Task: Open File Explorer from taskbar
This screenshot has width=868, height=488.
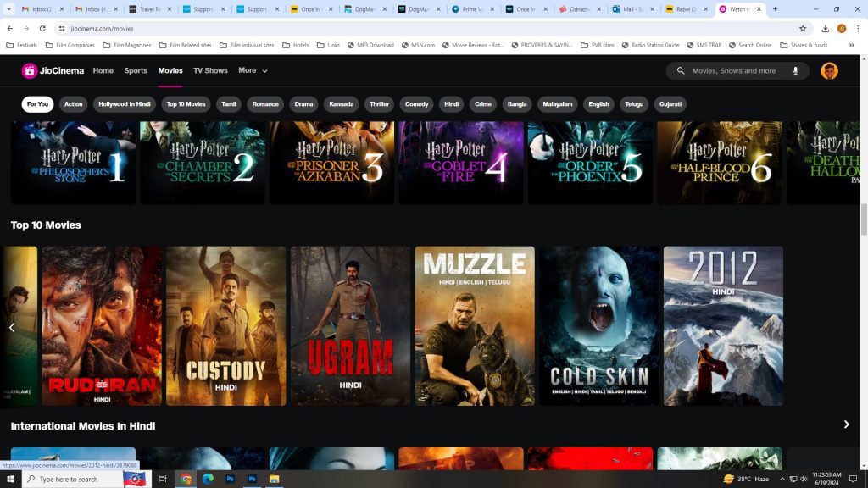Action: point(274,480)
